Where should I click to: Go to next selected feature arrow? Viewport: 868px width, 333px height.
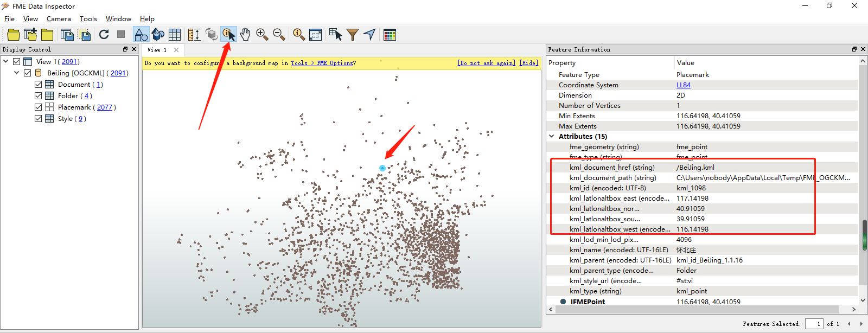pyautogui.click(x=861, y=324)
